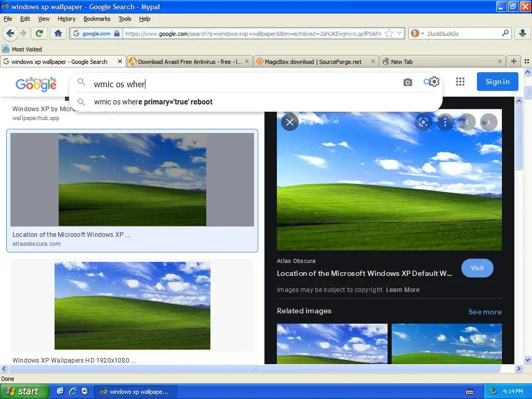Close the New Tab tab
Image resolution: width=532 pixels, height=399 pixels.
click(499, 61)
